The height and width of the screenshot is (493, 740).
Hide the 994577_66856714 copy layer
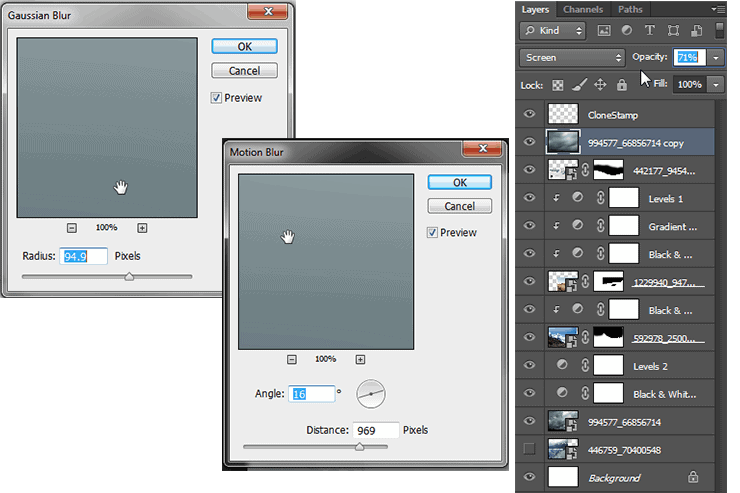click(530, 142)
